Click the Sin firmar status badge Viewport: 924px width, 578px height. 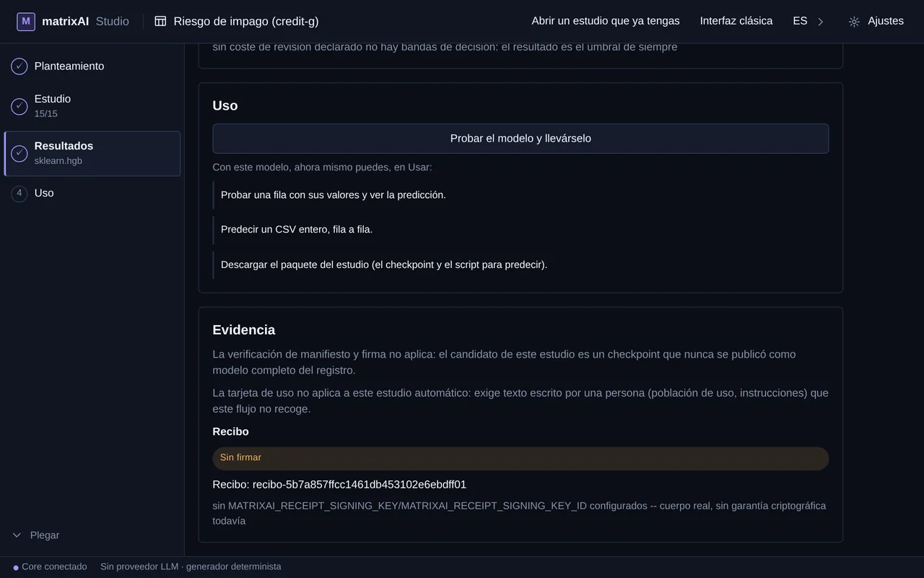pos(520,458)
